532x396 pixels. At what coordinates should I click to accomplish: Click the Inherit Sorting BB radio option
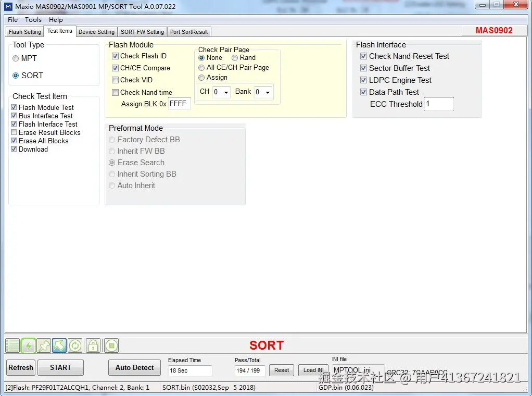click(x=112, y=174)
